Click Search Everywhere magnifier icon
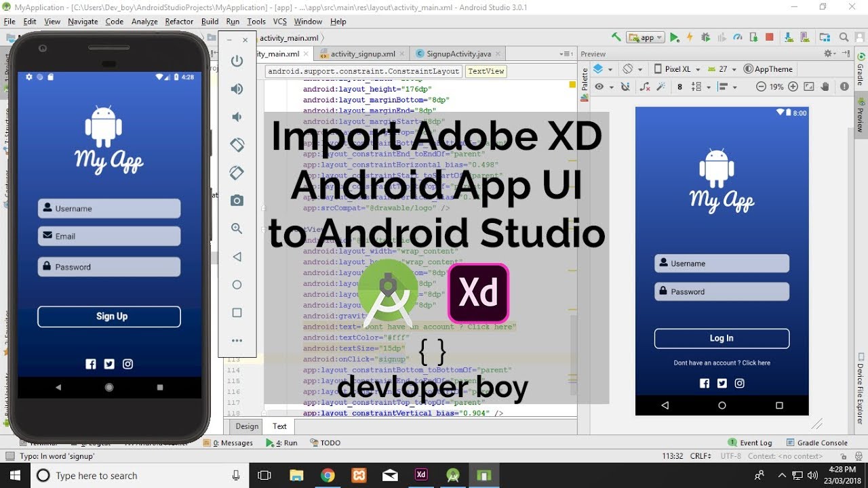 click(844, 37)
